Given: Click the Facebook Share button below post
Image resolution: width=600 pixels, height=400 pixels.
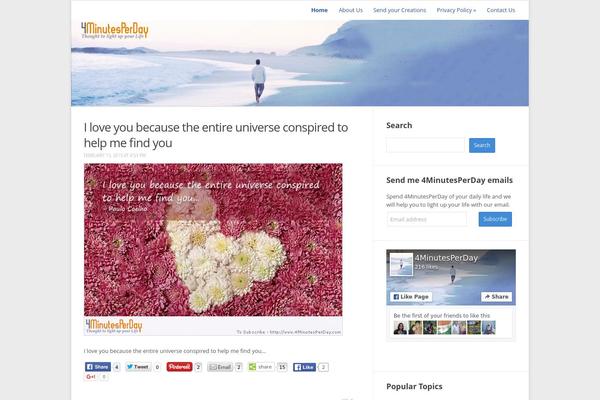Looking at the screenshot, I should pos(98,367).
